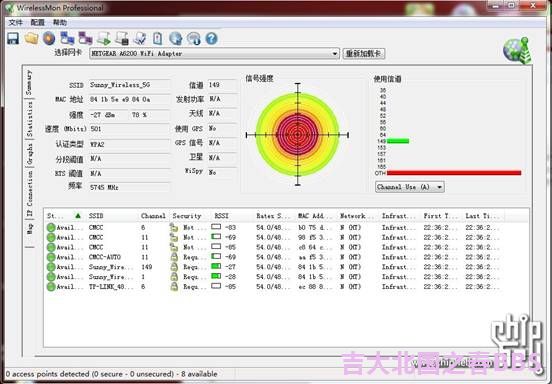Switch to the Graphs side tab
This screenshot has height=384, width=552.
click(x=30, y=154)
